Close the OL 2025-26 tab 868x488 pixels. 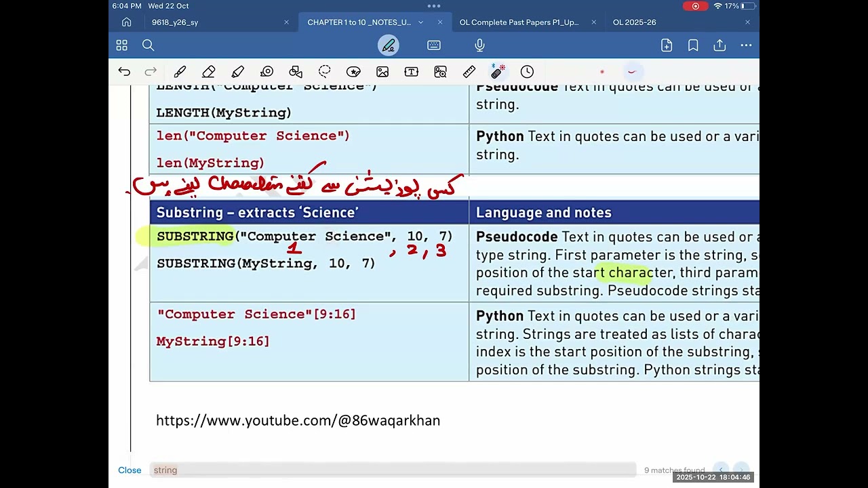point(747,22)
